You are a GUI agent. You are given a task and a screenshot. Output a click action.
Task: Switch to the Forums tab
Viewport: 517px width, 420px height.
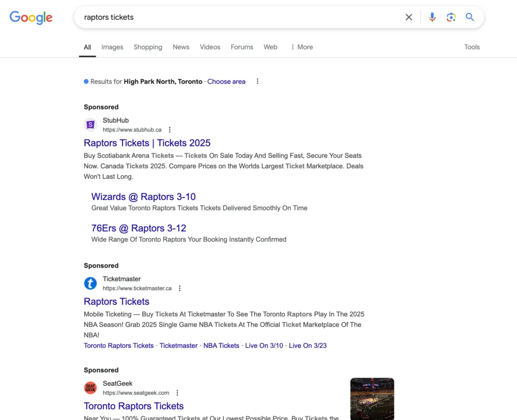242,47
